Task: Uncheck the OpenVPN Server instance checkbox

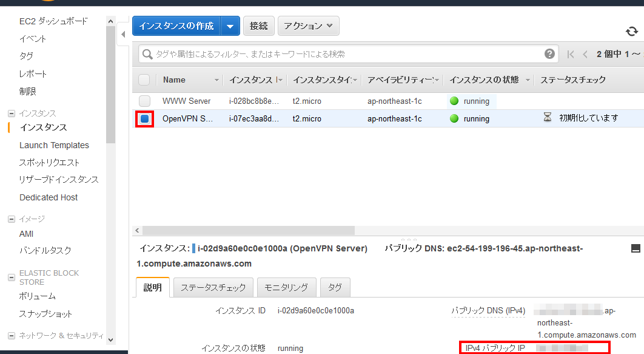Action: click(x=144, y=119)
